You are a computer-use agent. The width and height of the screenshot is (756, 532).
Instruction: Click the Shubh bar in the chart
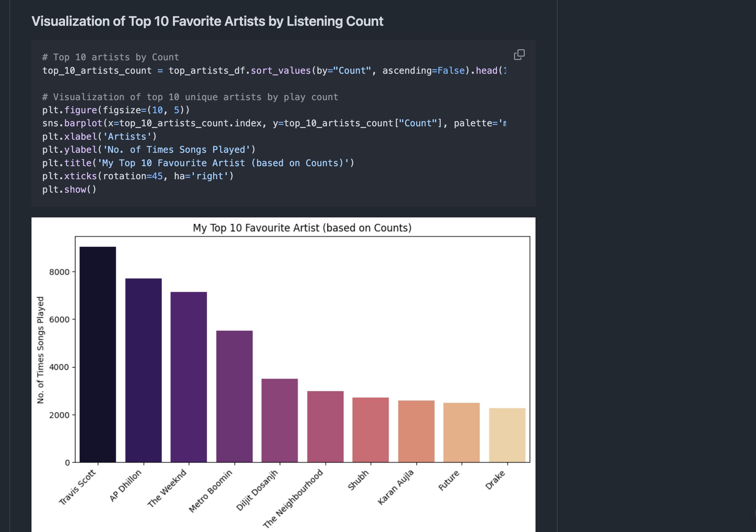[371, 430]
